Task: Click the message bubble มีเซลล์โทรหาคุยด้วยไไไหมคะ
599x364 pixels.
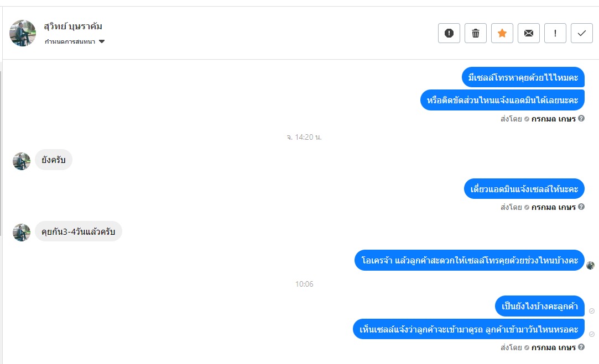Action: click(523, 77)
